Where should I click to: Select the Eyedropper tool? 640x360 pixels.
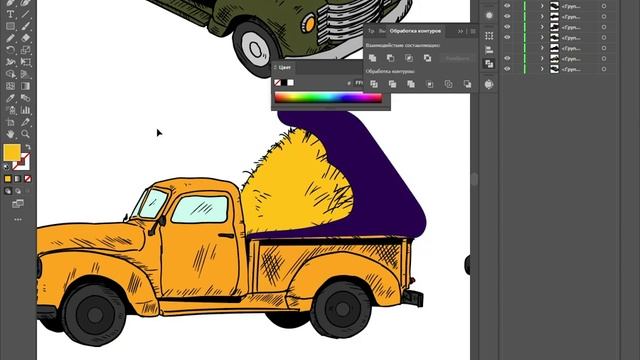click(11, 98)
